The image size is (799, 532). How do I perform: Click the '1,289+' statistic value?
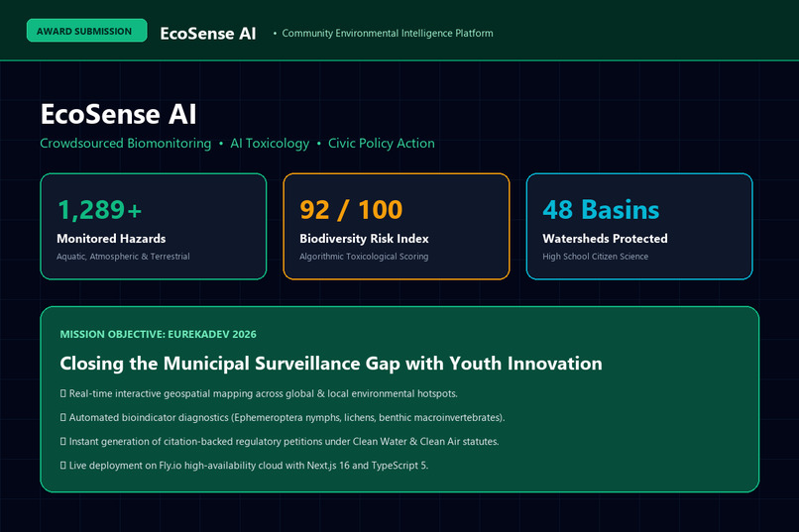(x=100, y=210)
